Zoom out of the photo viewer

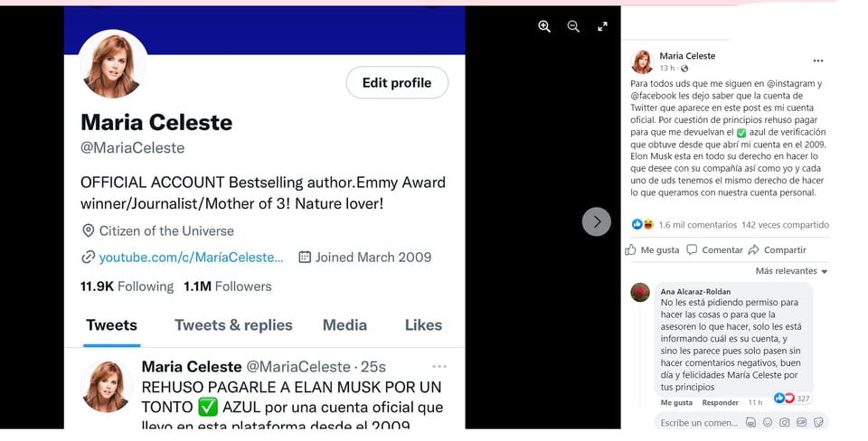click(x=573, y=26)
